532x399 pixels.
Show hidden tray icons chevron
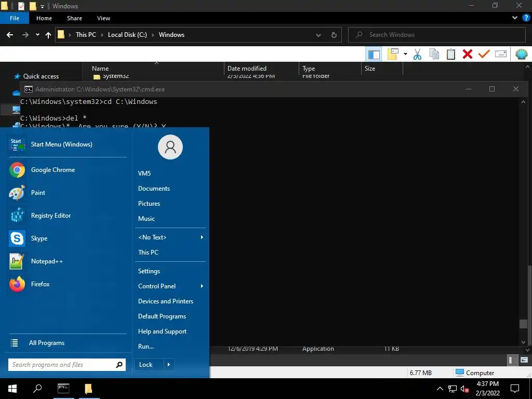pyautogui.click(x=440, y=389)
